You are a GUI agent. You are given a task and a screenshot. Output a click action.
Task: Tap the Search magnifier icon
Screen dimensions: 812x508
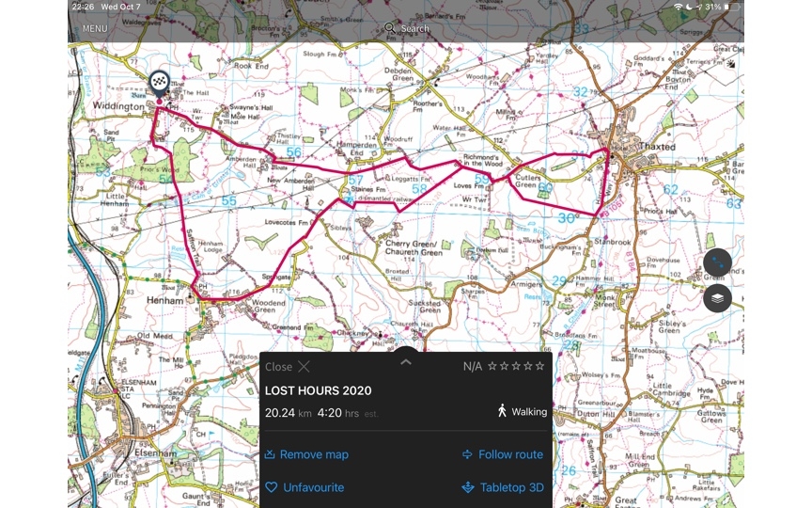[389, 28]
